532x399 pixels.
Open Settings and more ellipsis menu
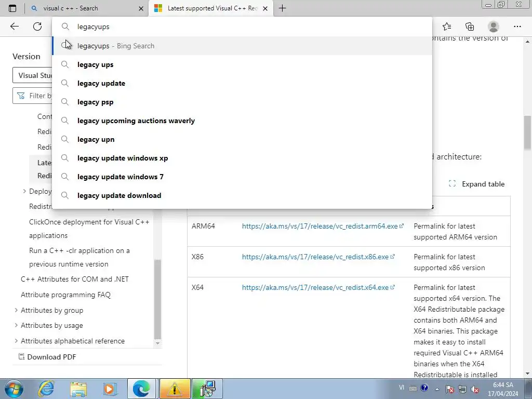click(517, 26)
